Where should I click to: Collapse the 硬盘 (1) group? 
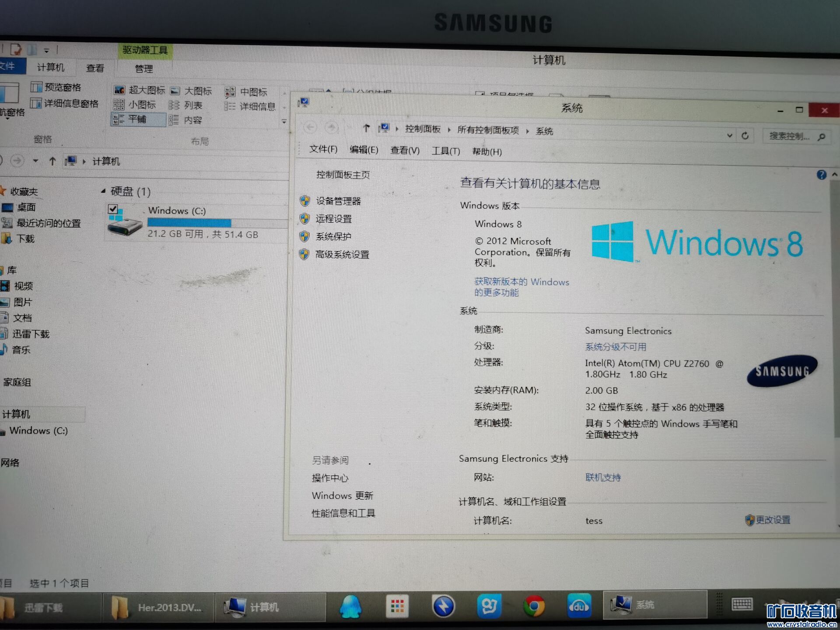coord(103,191)
